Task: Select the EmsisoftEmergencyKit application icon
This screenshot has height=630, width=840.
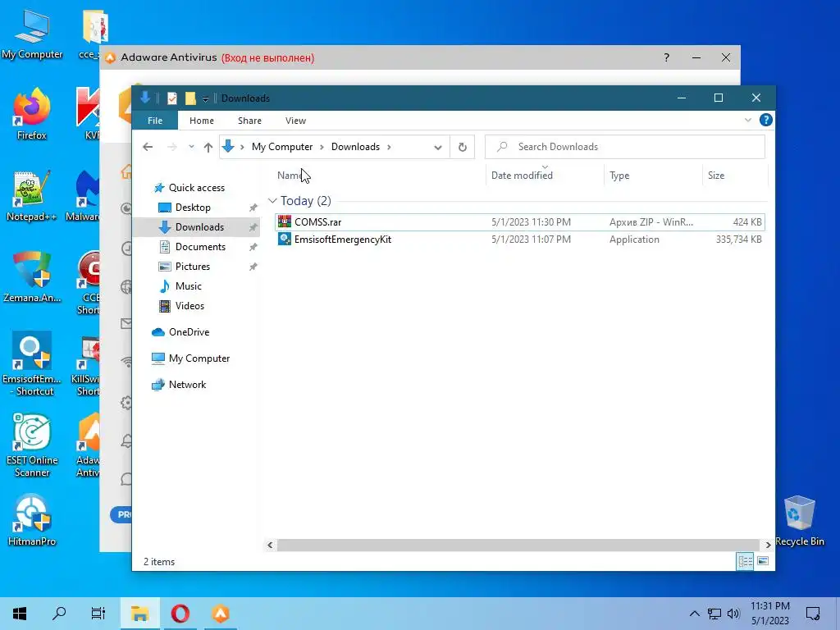Action: pos(285,240)
